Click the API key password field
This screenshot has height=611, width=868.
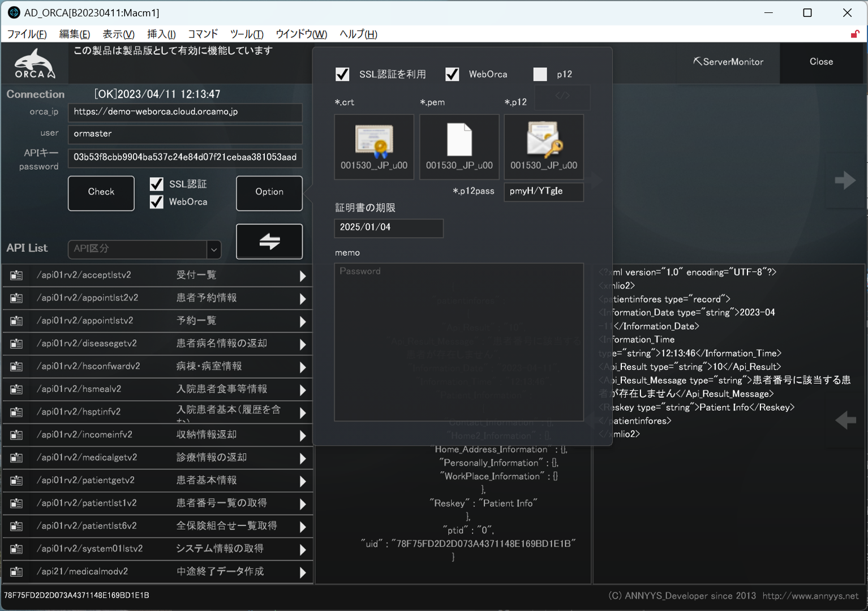click(185, 158)
